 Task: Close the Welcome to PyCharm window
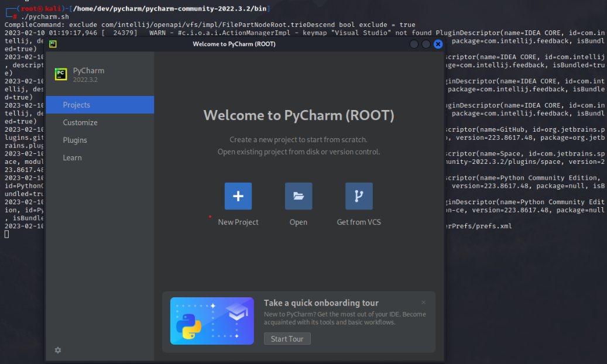438,44
